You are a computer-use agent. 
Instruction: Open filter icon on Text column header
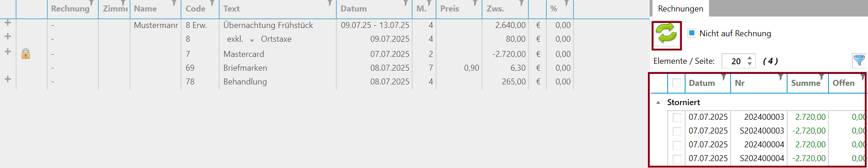click(330, 3)
